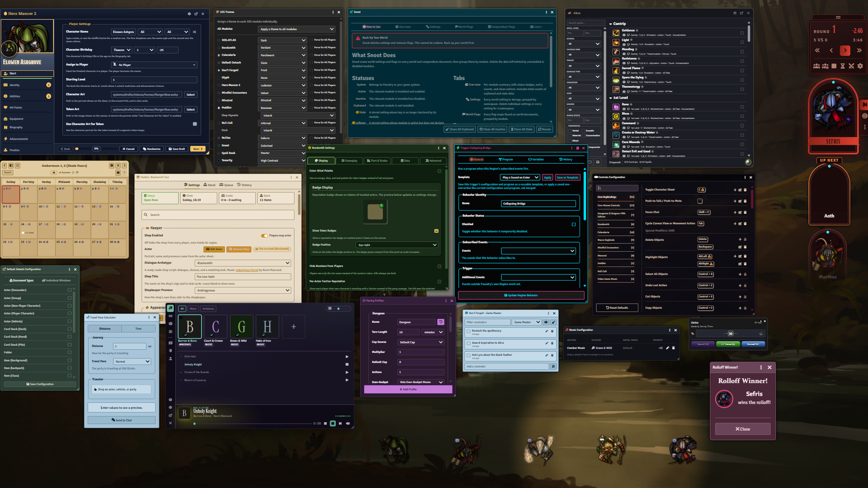The width and height of the screenshot is (868, 488).
Task: Toggle Shop Enabled players may enter switch
Action: coord(264,235)
